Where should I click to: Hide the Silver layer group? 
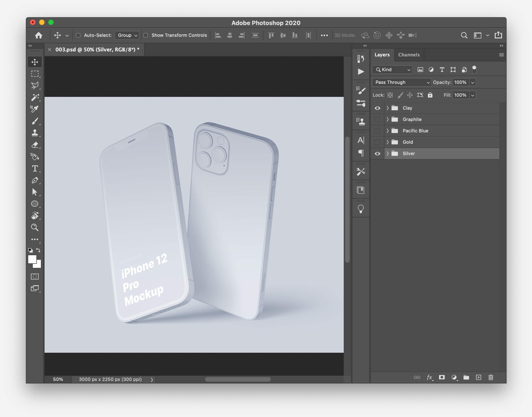coord(377,153)
